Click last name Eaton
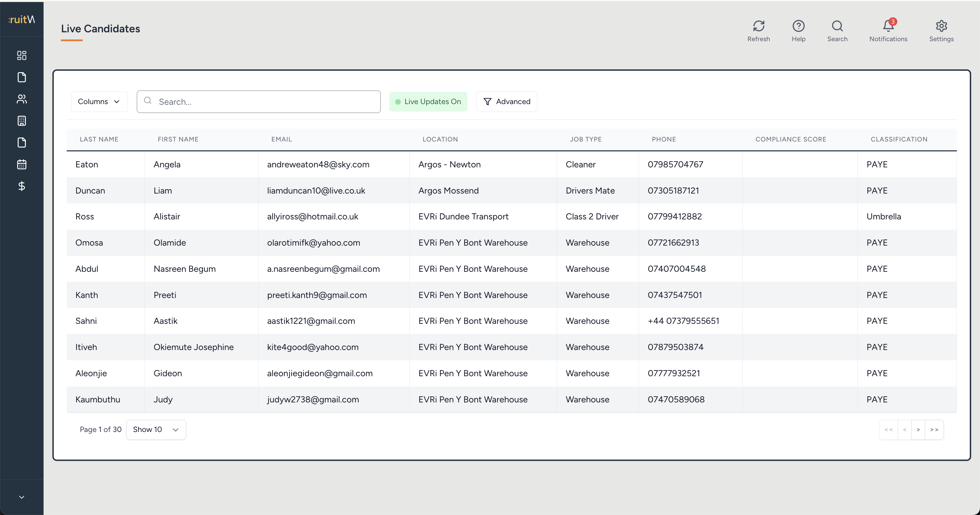Screen dimensions: 980x515 tap(87, 164)
